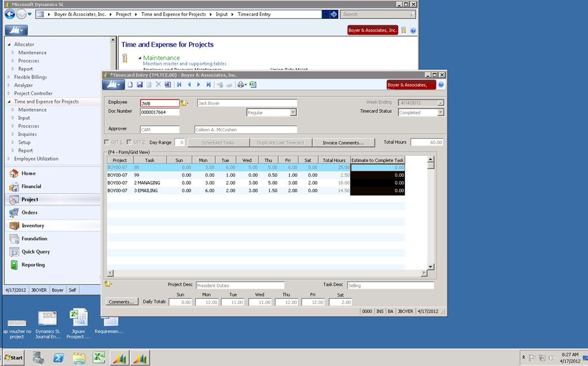Click the navigation tree scrollbar up arrow
The width and height of the screenshot is (588, 366).
point(113,40)
